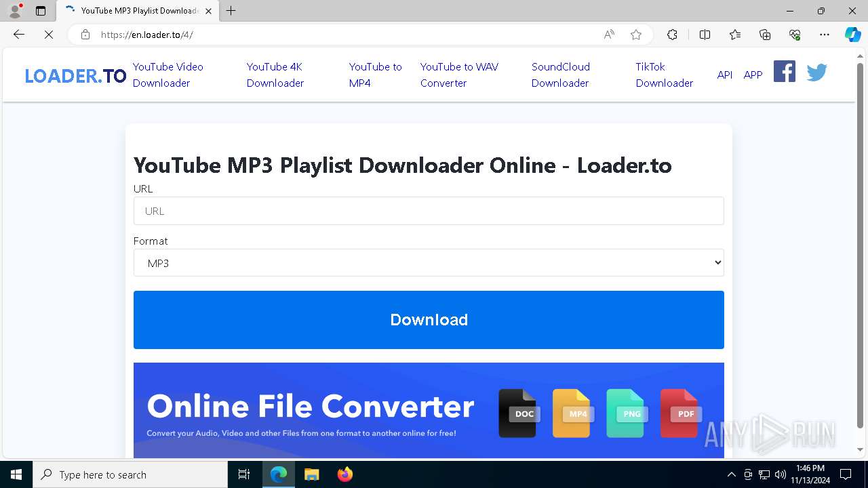The height and width of the screenshot is (488, 868).
Task: Open browser Extensions icon
Action: pyautogui.click(x=672, y=35)
